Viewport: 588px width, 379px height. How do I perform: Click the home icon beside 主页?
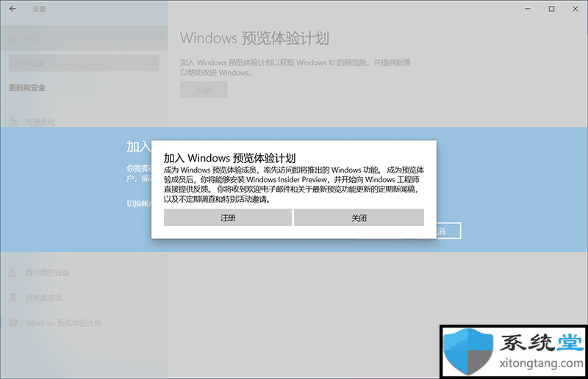13,39
